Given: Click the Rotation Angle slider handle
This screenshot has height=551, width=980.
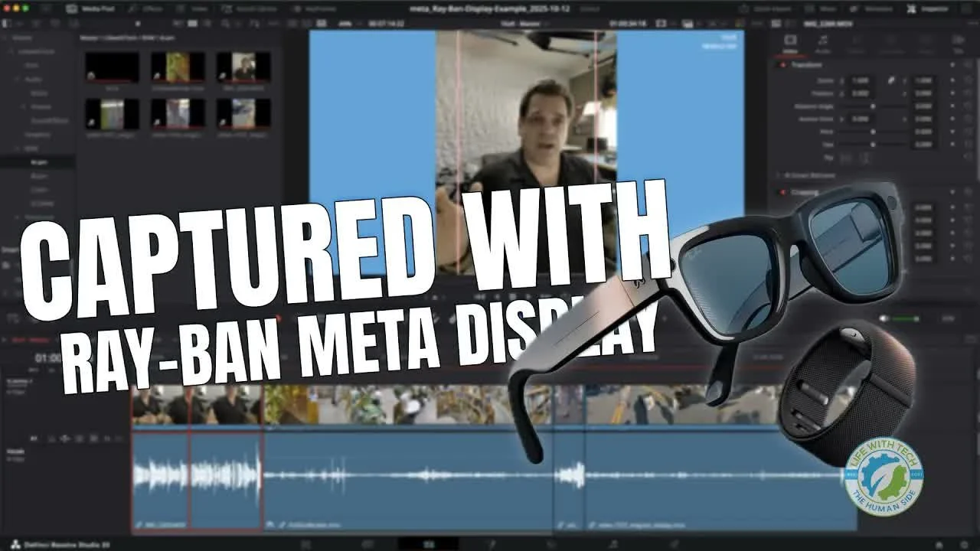Looking at the screenshot, I should (874, 106).
